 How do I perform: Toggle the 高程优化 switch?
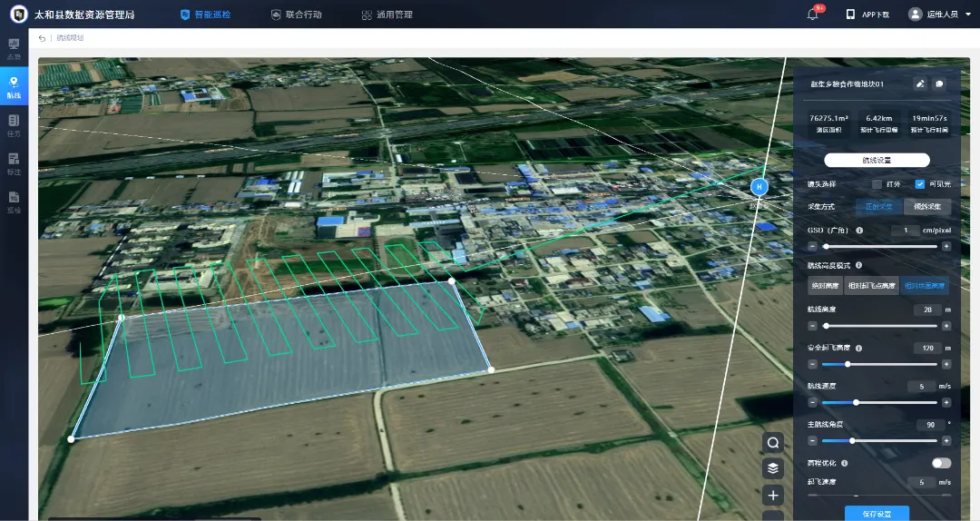(x=941, y=463)
